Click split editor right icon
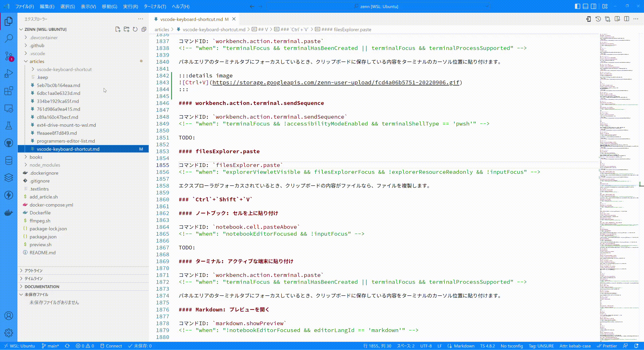 coord(627,19)
